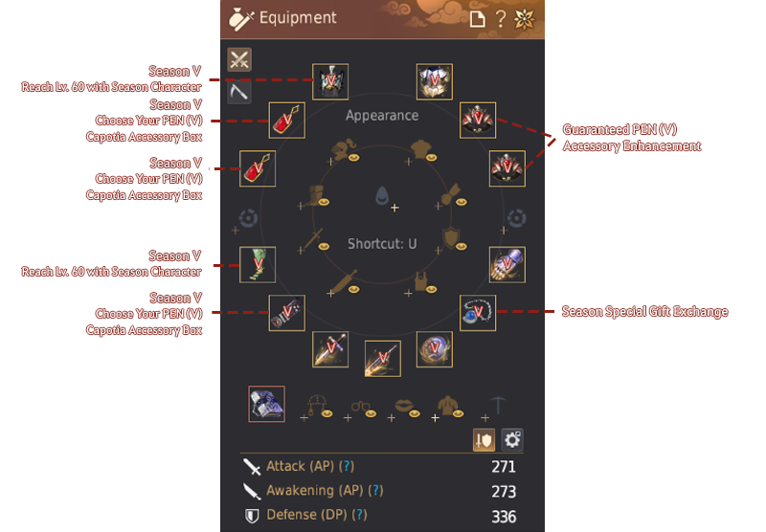The image size is (766, 532).
Task: Click the belt accessory slot
Action: 286,313
